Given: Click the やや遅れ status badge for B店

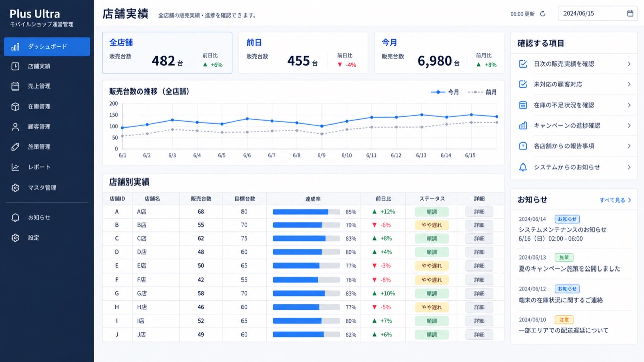Looking at the screenshot, I should [x=432, y=225].
